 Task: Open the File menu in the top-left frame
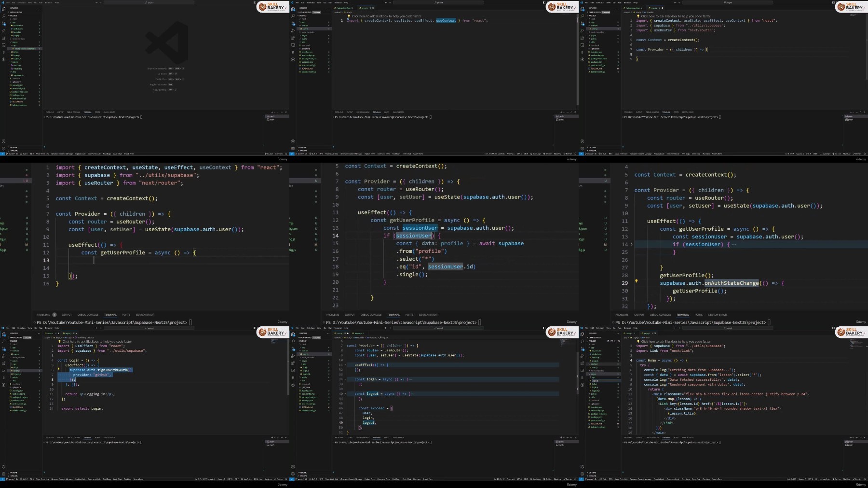8,2
